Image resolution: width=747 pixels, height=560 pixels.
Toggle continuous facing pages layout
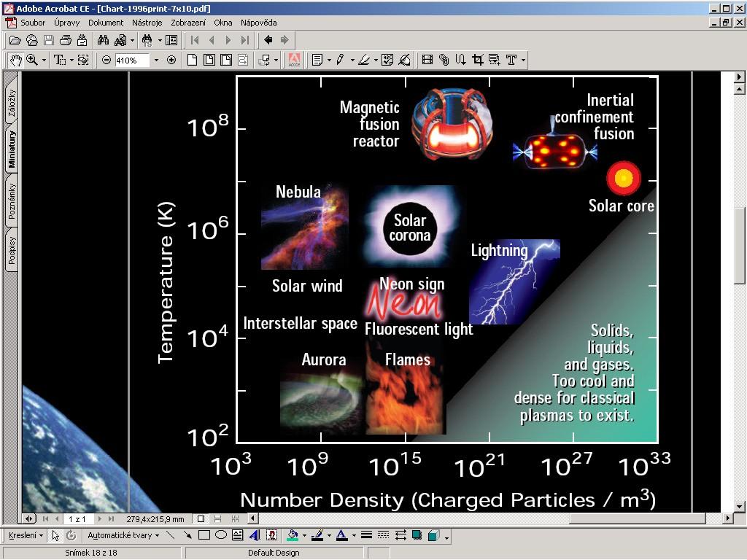[234, 518]
